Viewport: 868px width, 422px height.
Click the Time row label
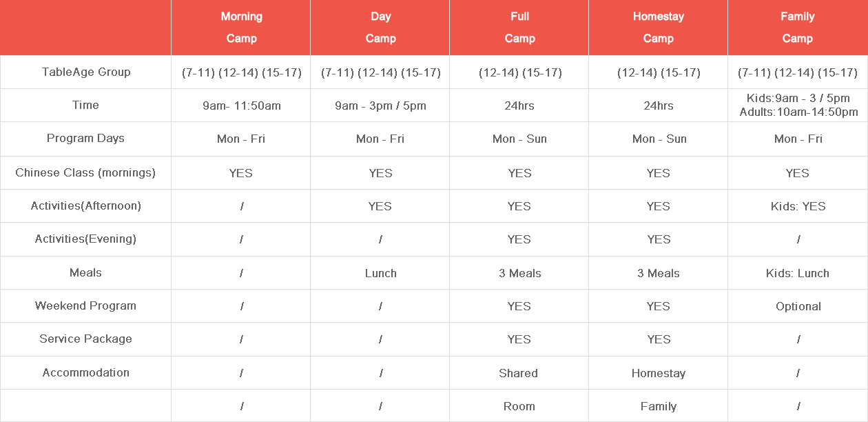click(x=85, y=105)
